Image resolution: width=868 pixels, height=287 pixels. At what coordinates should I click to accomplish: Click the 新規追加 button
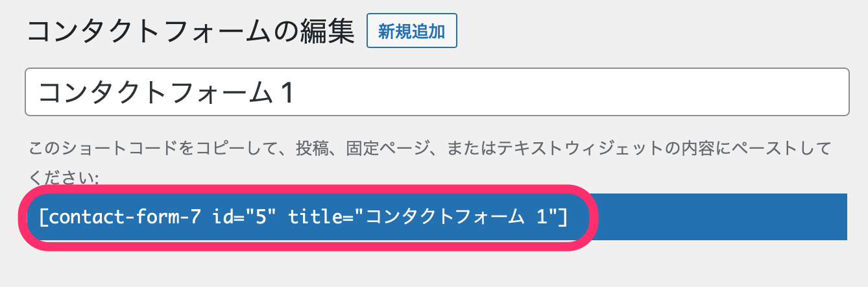411,31
